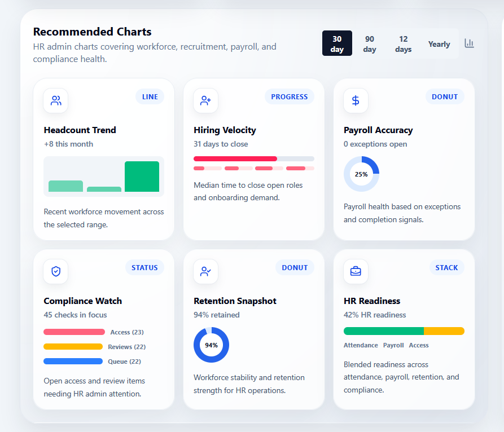Click the Headcount Trend title
504x432 pixels.
click(x=80, y=130)
